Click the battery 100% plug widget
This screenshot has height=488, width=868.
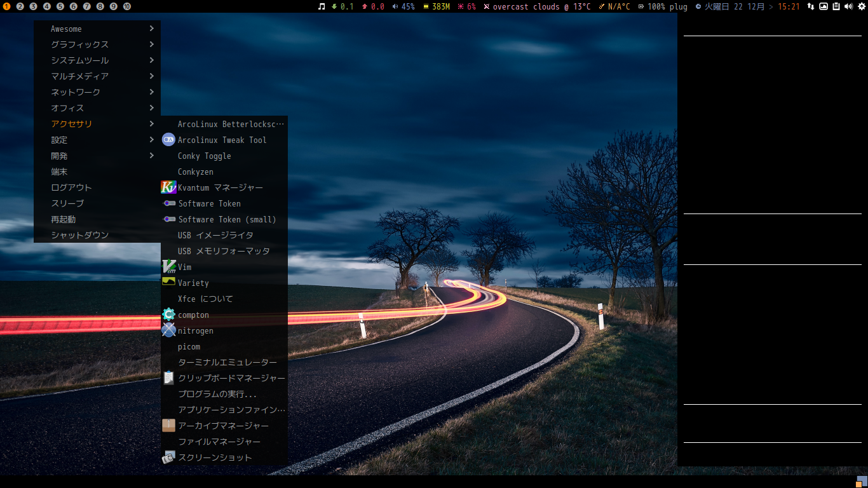coord(663,6)
